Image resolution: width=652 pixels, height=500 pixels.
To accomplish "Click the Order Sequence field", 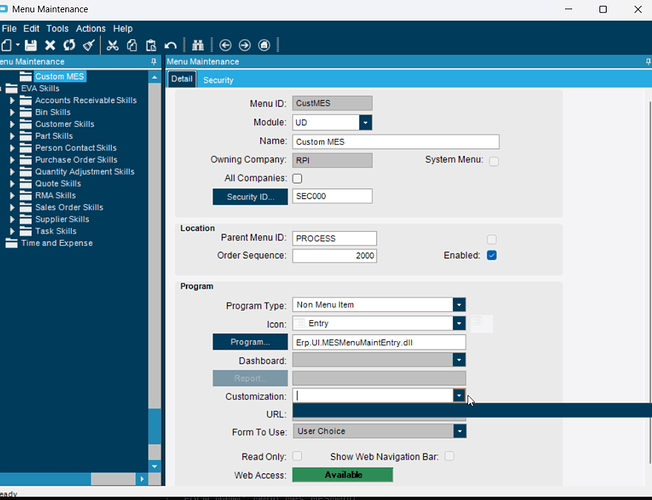I will pos(334,256).
